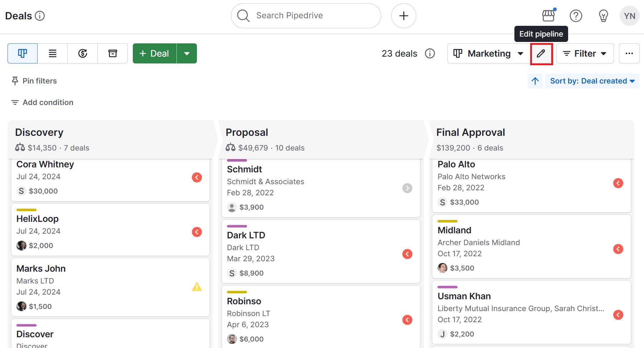Expand the Sort by Deal created dropdown
Screen dimensions: 644x348
point(592,81)
